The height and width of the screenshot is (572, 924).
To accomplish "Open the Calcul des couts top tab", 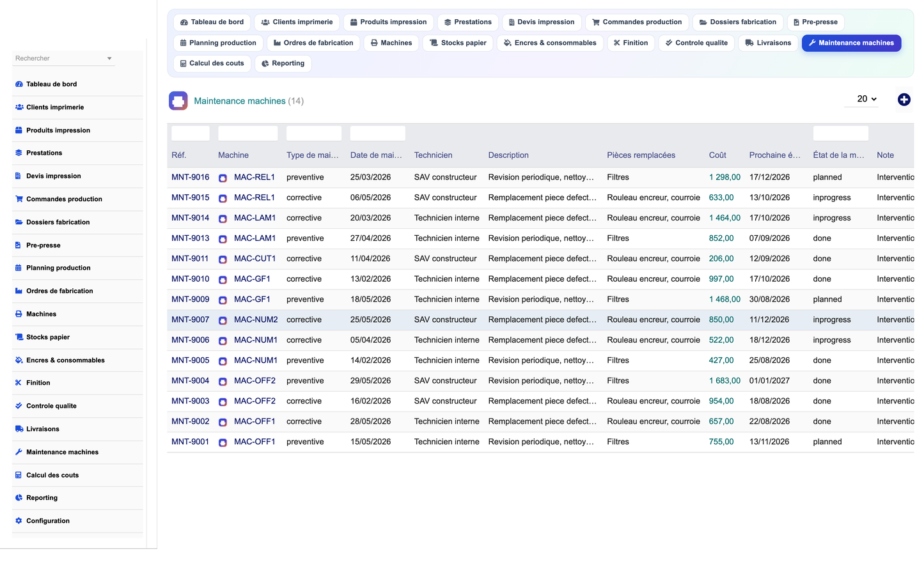I will pos(212,63).
